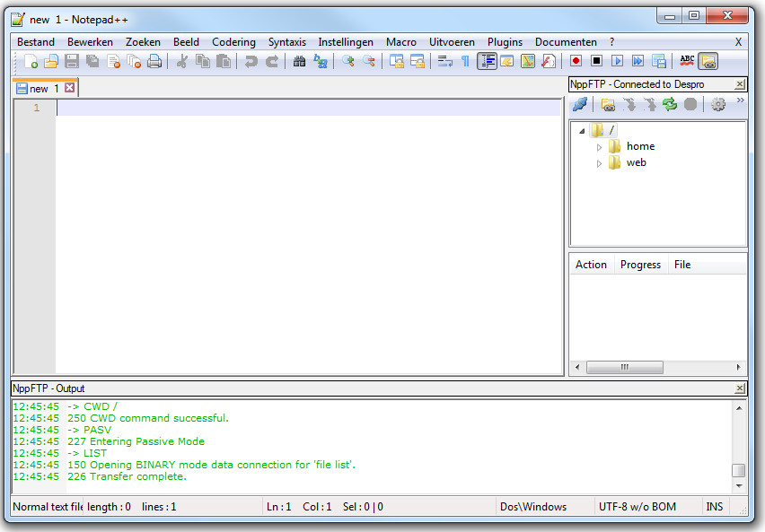Click the Close All documents toolbar icon
765x532 pixels.
click(x=134, y=61)
